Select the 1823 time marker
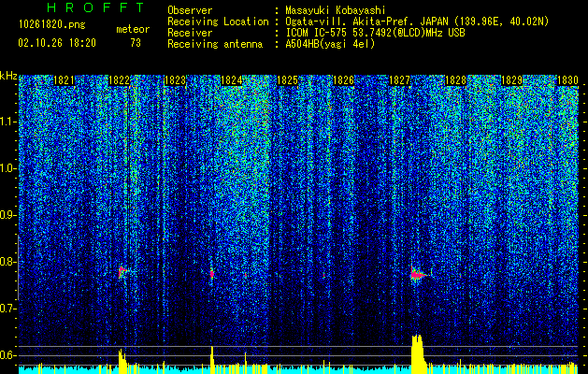588x374 pixels. (175, 80)
